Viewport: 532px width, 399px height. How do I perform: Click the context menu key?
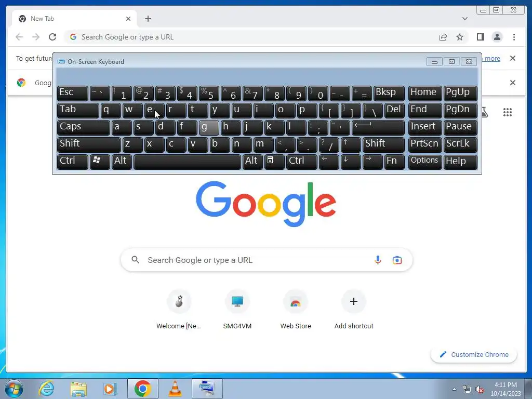(x=274, y=162)
